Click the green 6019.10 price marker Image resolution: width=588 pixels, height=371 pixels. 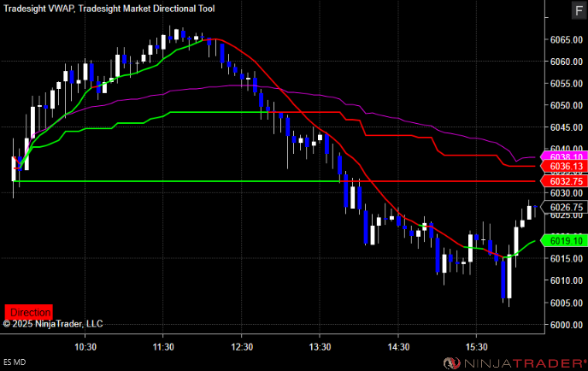tap(563, 240)
